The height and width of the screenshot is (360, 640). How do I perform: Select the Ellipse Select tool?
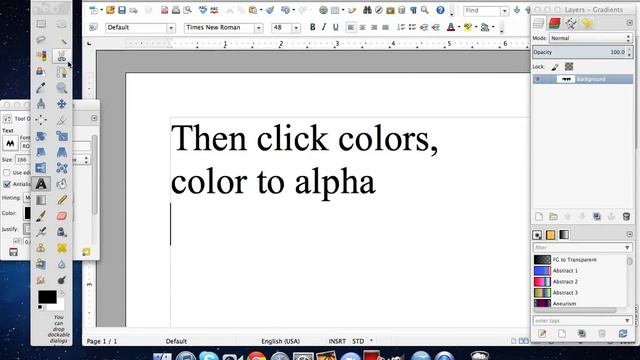[x=62, y=24]
